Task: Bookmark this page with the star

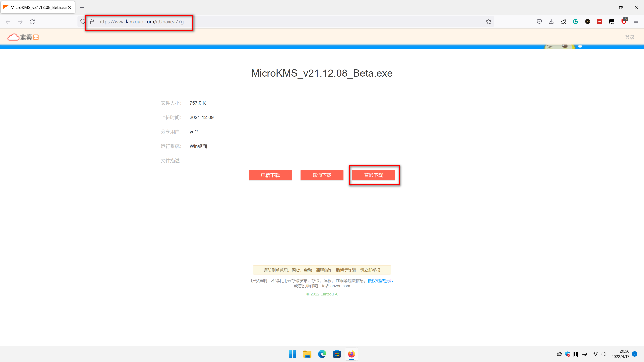Action: click(x=489, y=21)
